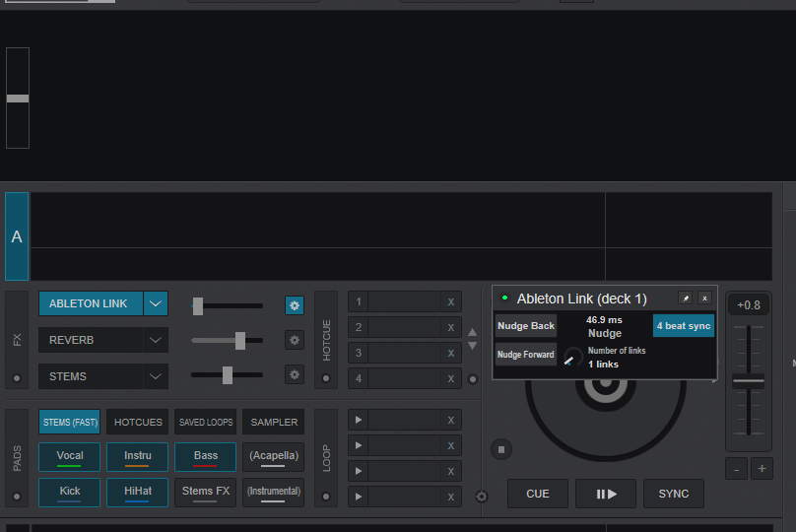Switch pads to the Hotcues tab
796x532 pixels.
[x=137, y=422]
